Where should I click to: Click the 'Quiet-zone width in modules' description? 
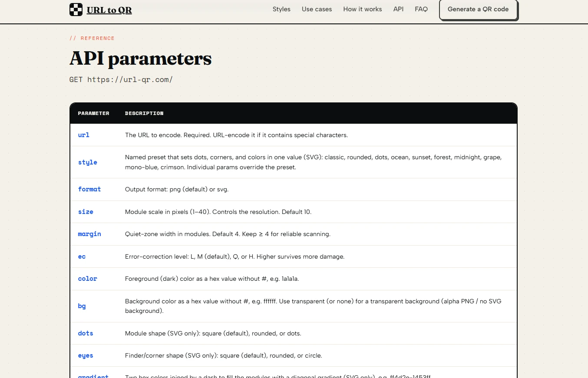[x=228, y=234]
